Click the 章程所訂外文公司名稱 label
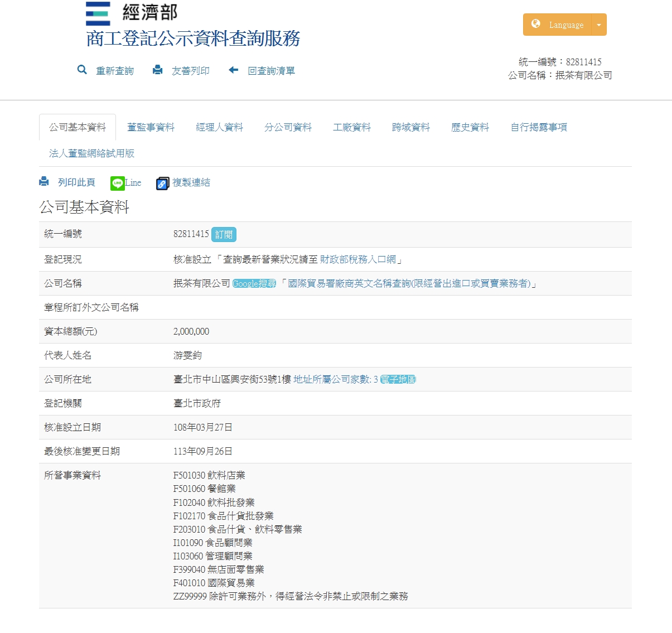The height and width of the screenshot is (633, 672). 91,307
